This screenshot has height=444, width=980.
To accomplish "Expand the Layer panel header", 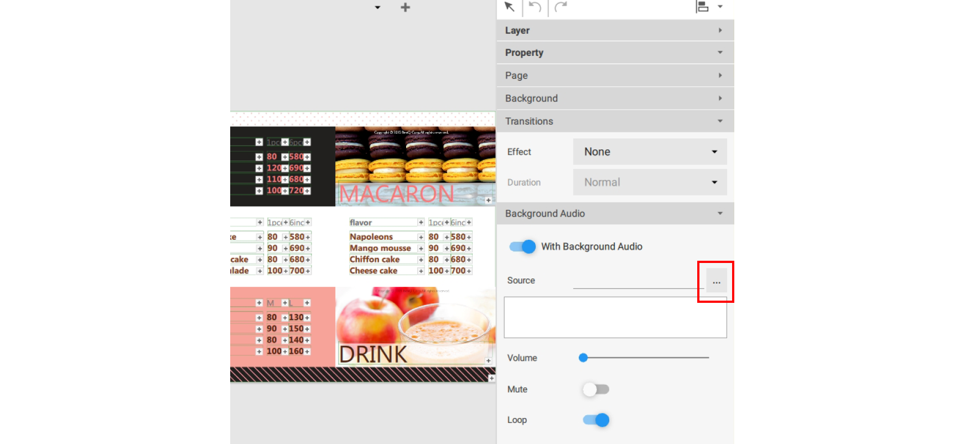I will tap(615, 30).
